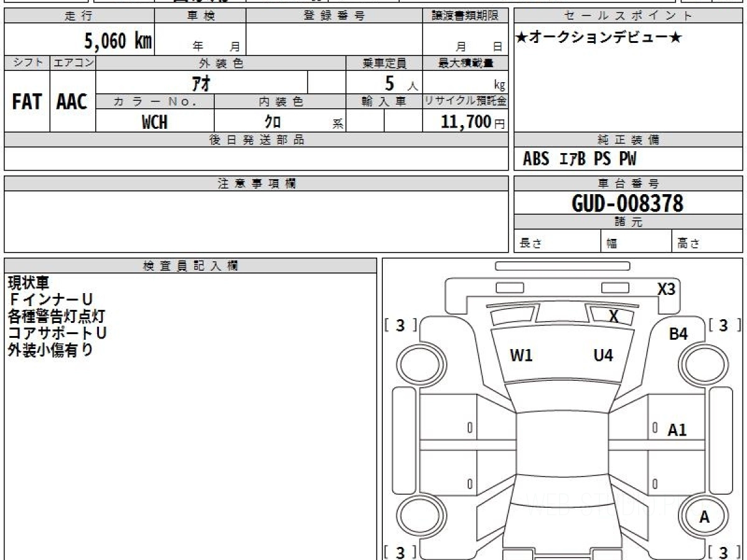Select the 年 label in 車検 cell
The height and width of the screenshot is (560, 747).
199,47
